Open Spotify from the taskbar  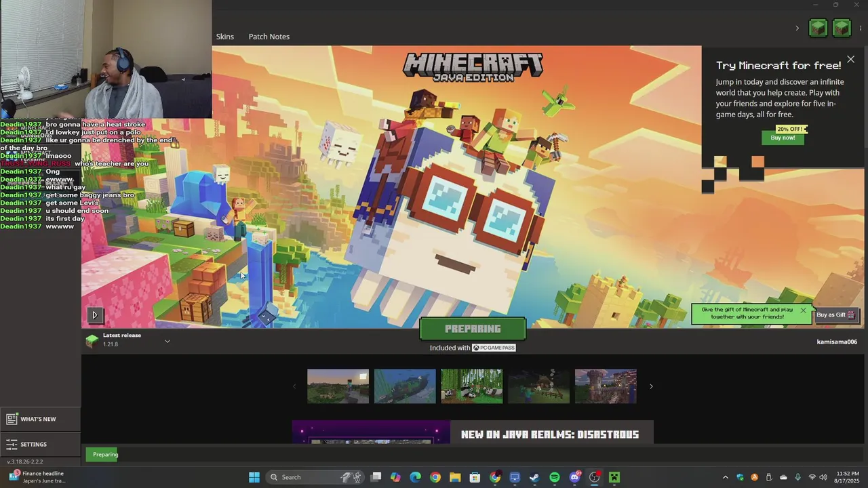[555, 477]
